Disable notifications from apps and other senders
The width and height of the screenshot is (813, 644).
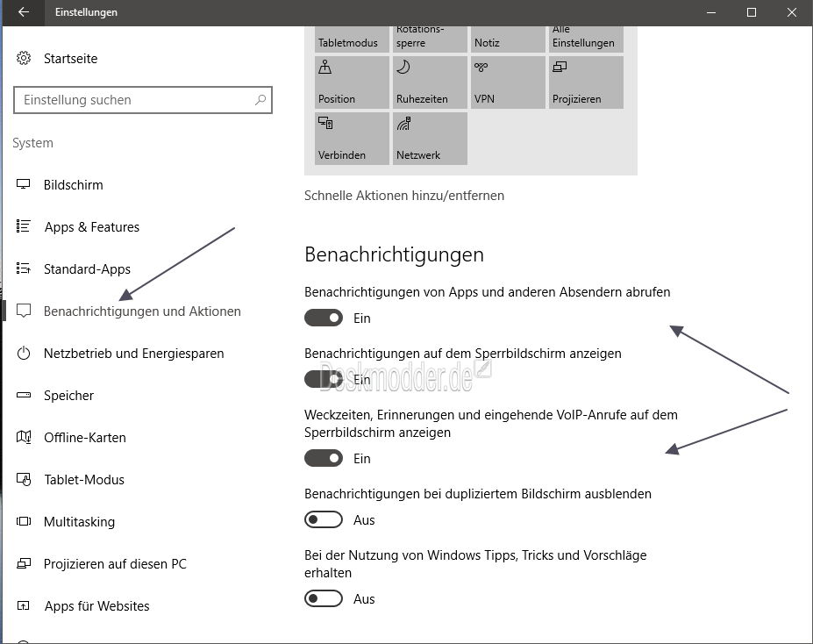tap(323, 318)
